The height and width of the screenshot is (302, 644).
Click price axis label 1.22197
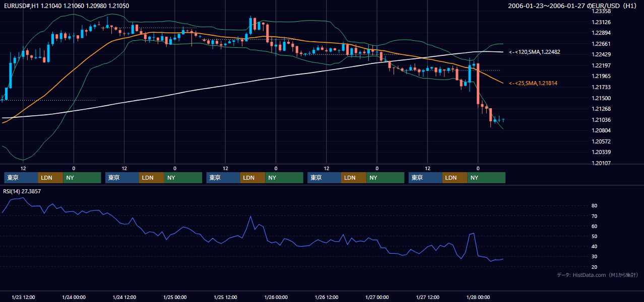(601, 65)
